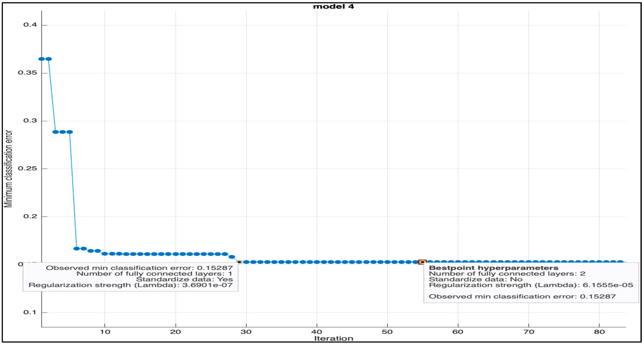644x344 pixels.
Task: Select the black-circled minimum error point
Action: pos(239,262)
